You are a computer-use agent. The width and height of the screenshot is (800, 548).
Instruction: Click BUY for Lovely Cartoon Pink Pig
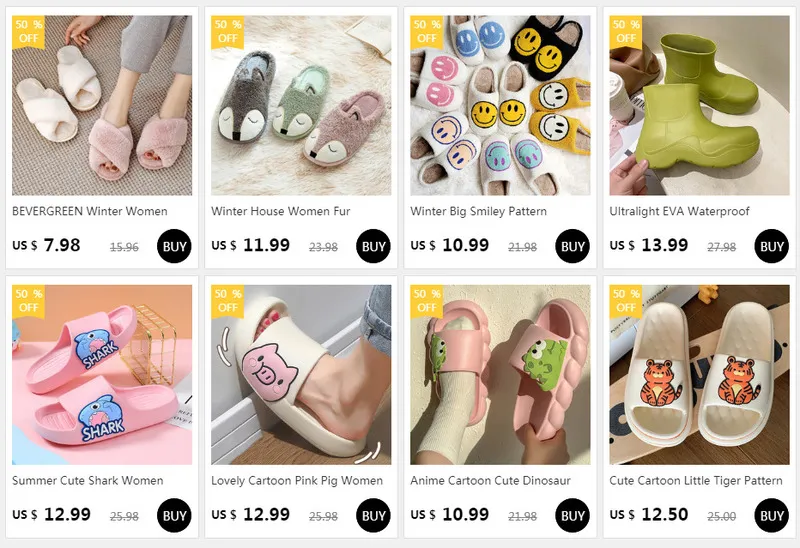(x=373, y=515)
